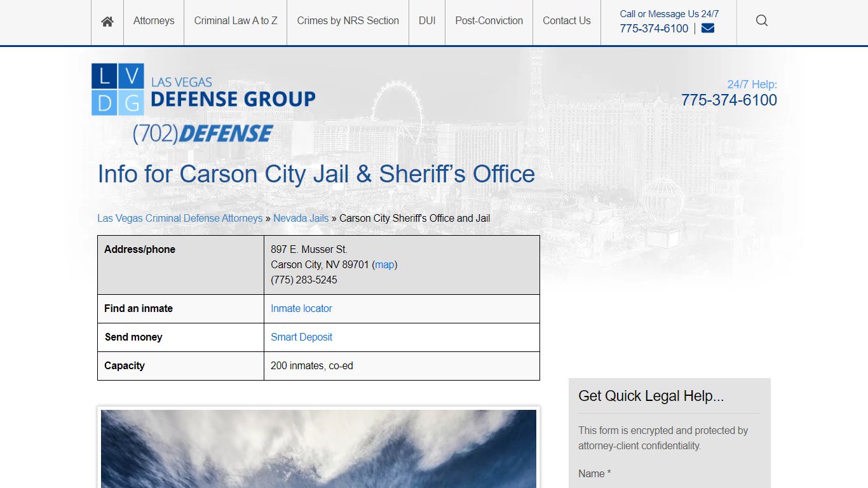Open the map link for the address

point(384,264)
